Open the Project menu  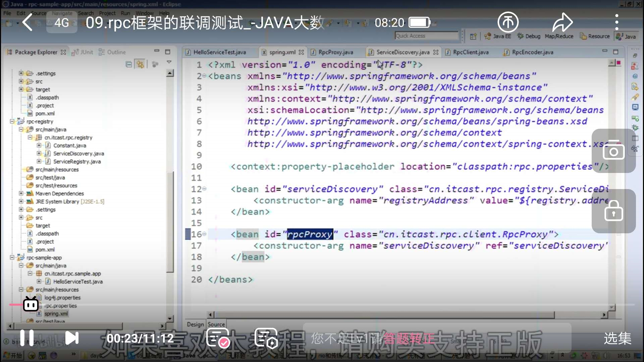[x=107, y=13]
